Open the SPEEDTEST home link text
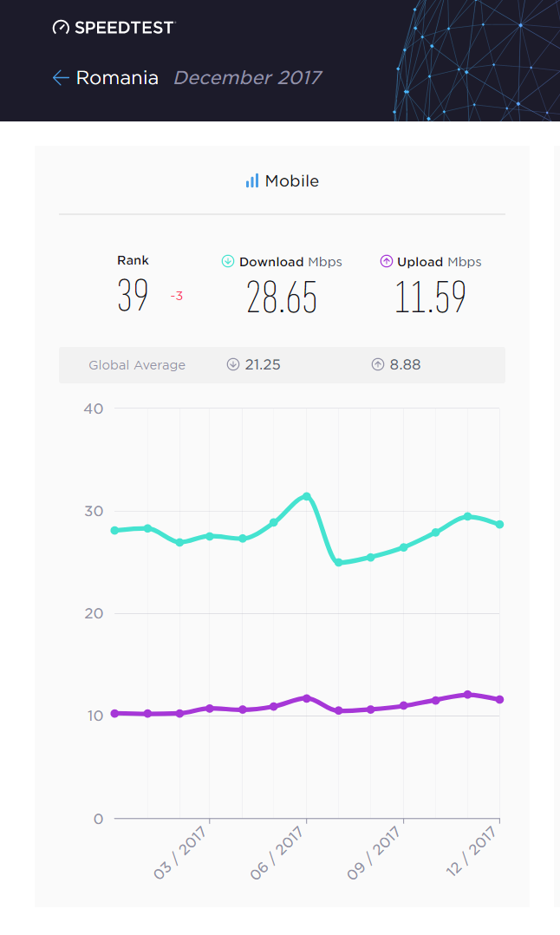 point(124,28)
